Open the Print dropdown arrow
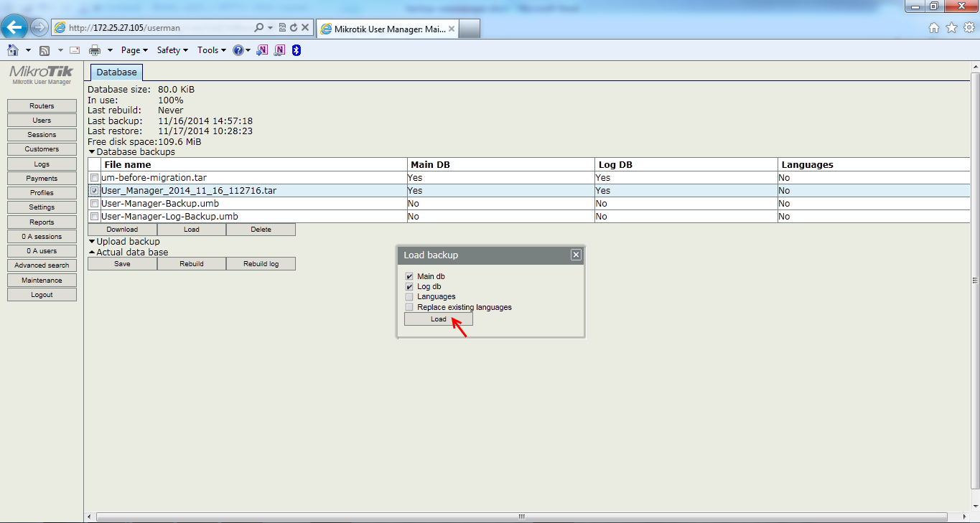Viewport: 980px width, 523px height. 110,50
